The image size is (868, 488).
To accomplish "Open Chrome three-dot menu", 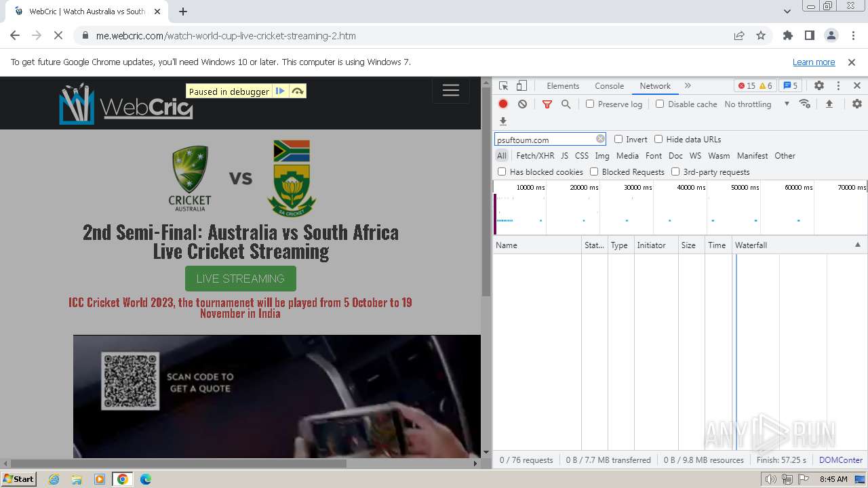I will pyautogui.click(x=853, y=36).
